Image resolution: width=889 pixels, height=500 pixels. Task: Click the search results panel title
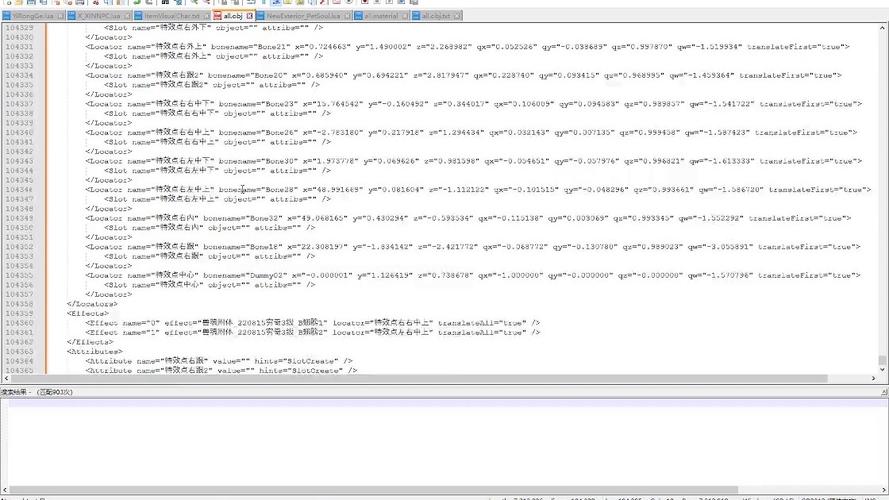pos(30,393)
